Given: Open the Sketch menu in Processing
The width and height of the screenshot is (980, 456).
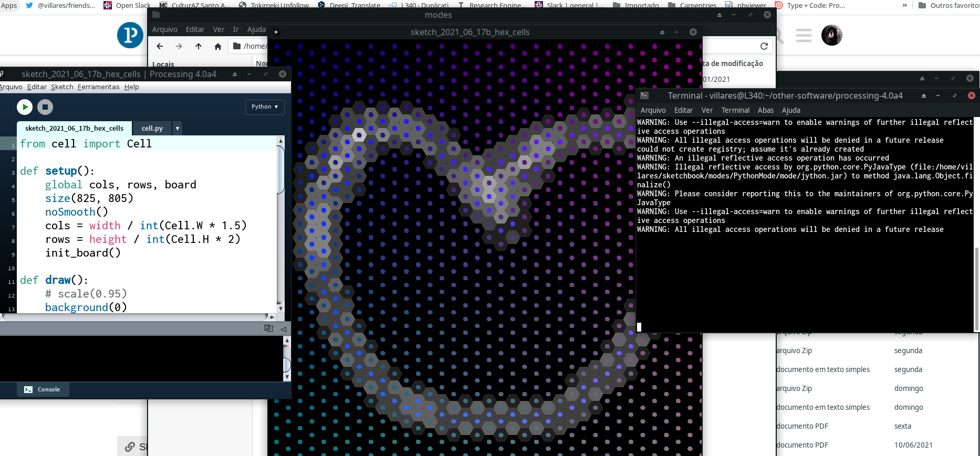Looking at the screenshot, I should pos(62,87).
